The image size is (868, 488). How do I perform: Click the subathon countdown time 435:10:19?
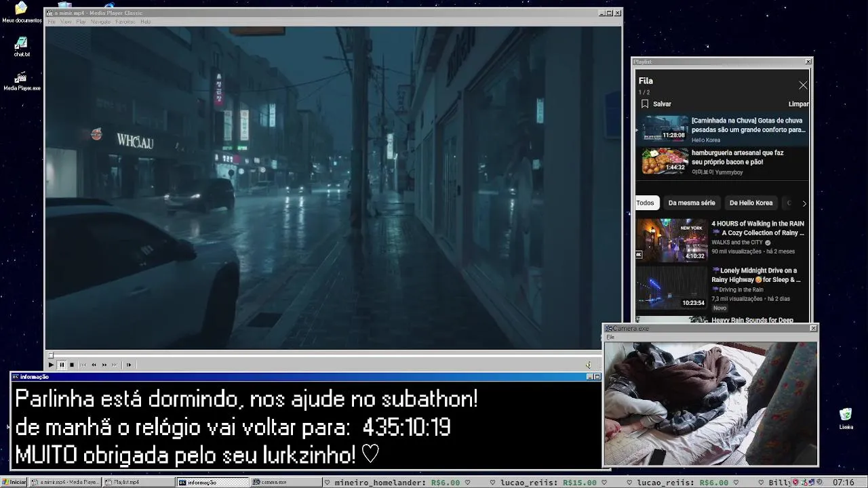tap(406, 427)
